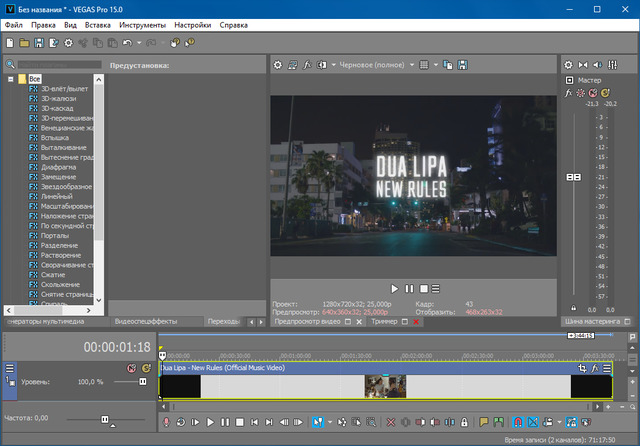Click the video preview FX icon

pyautogui.click(x=309, y=65)
